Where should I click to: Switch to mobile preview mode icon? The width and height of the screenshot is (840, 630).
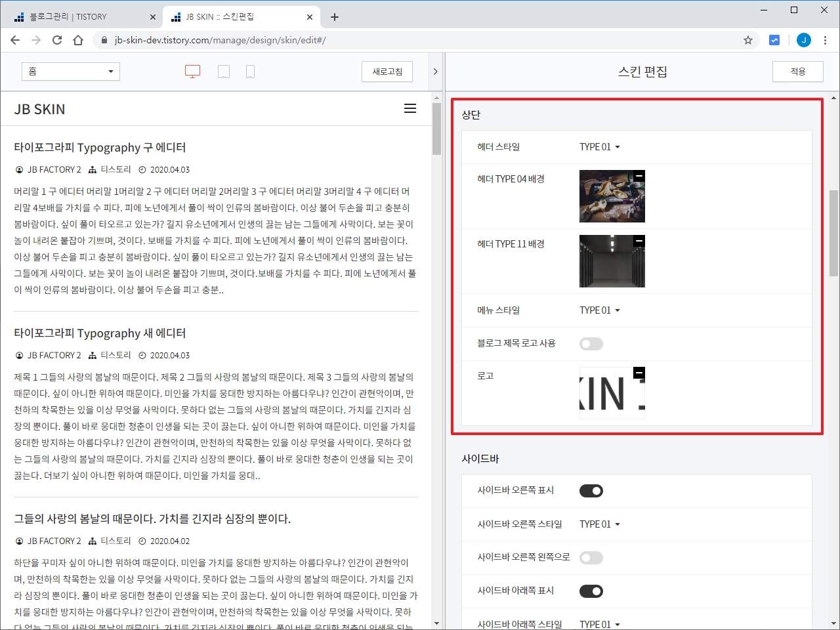pos(250,72)
